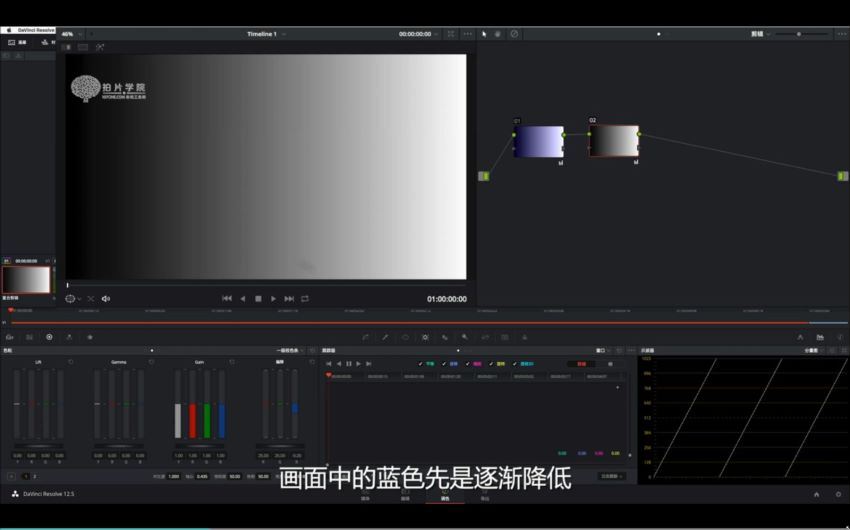Select the Color Wheels palette icon
850x530 pixels.
click(x=49, y=337)
